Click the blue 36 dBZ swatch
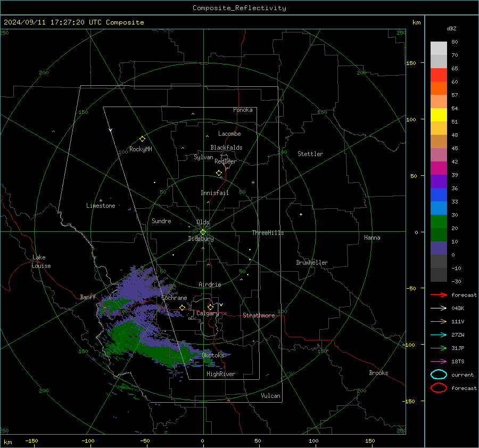479x448 pixels. 439,194
